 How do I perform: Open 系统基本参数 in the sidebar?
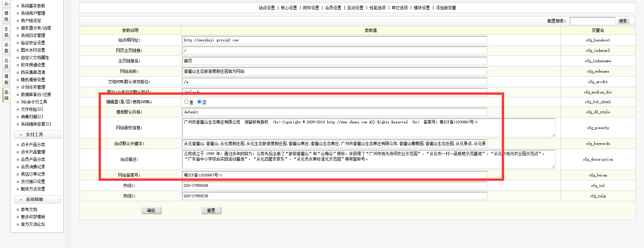tap(33, 6)
